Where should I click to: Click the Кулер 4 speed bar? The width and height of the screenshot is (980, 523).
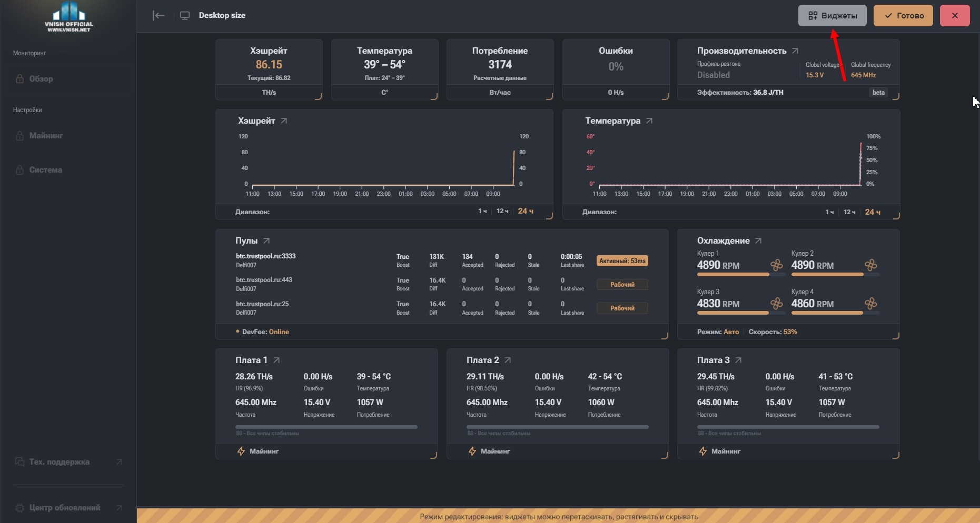(835, 313)
